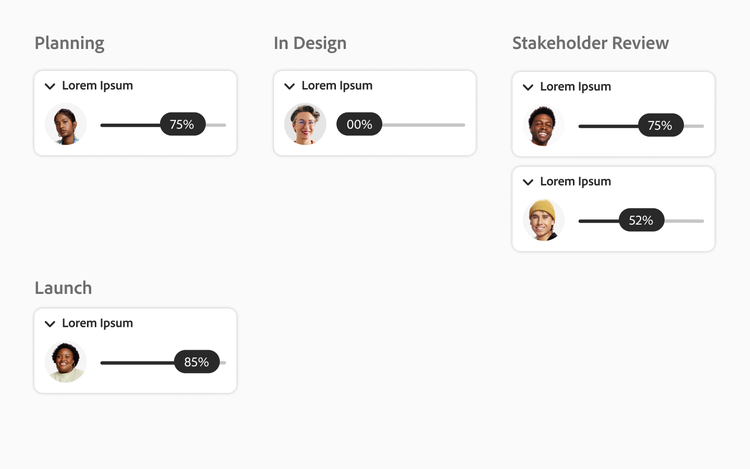This screenshot has height=469, width=750.
Task: Select the avatar wearing a yellow beanie
Action: 543,220
